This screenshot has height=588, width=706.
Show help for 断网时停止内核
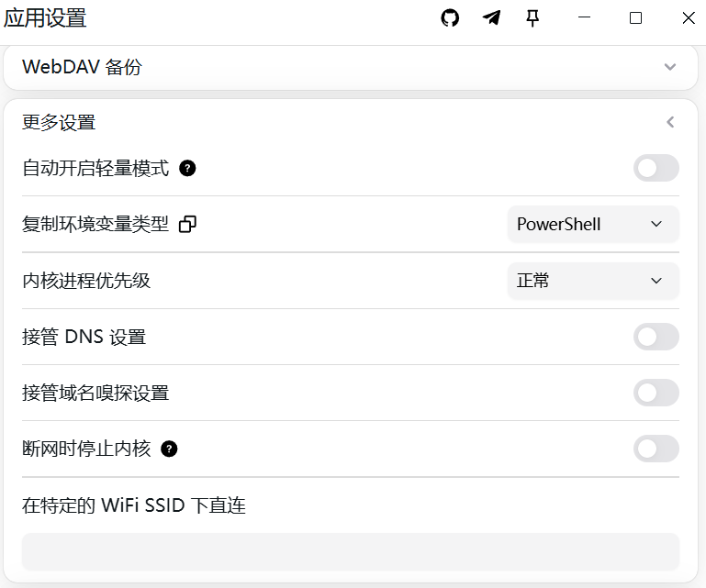[x=169, y=449]
